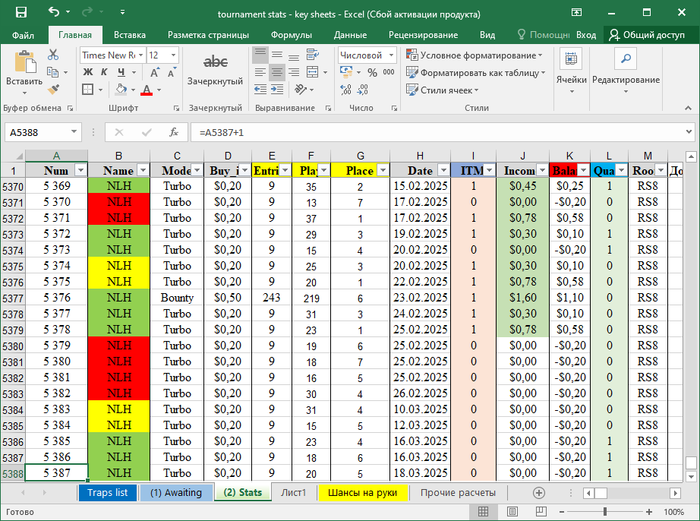Click the decrease indent icon
The height and width of the screenshot is (521, 700).
coord(260,90)
